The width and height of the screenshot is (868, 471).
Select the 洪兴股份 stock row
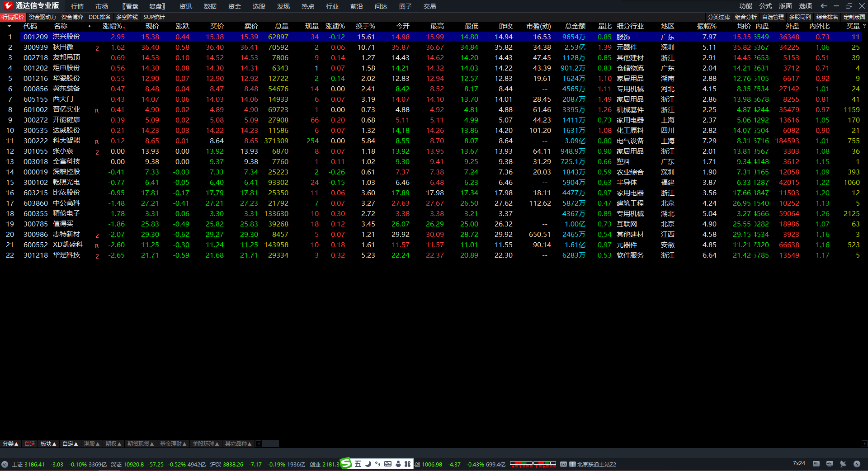[434, 37]
